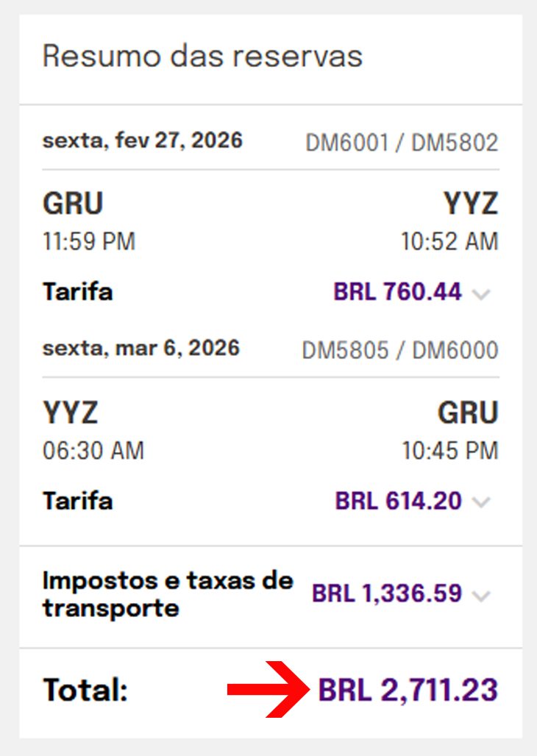
Task: Click the outbound YYZ arrival airport code
Action: click(471, 203)
